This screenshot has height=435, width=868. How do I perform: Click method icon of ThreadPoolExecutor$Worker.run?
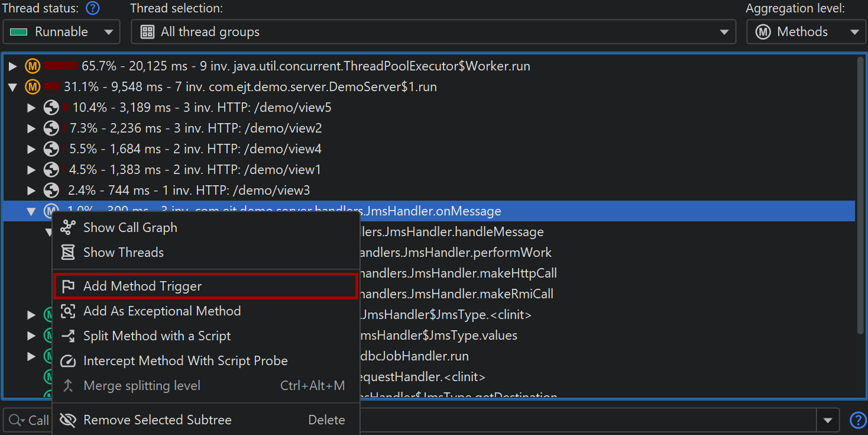(32, 66)
